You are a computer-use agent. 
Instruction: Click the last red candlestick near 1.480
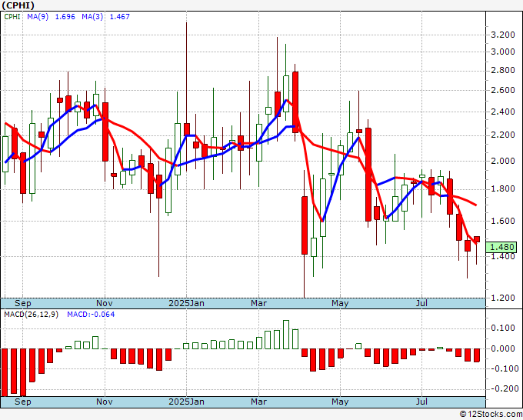[x=477, y=239]
